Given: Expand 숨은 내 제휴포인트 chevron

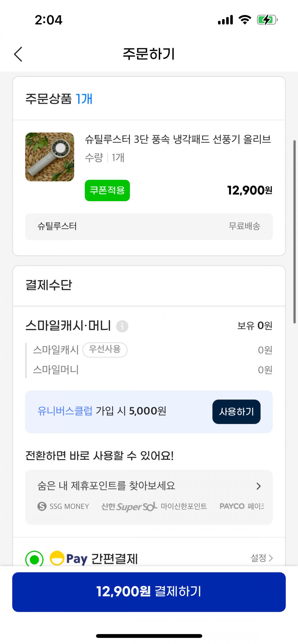Looking at the screenshot, I should [x=258, y=486].
